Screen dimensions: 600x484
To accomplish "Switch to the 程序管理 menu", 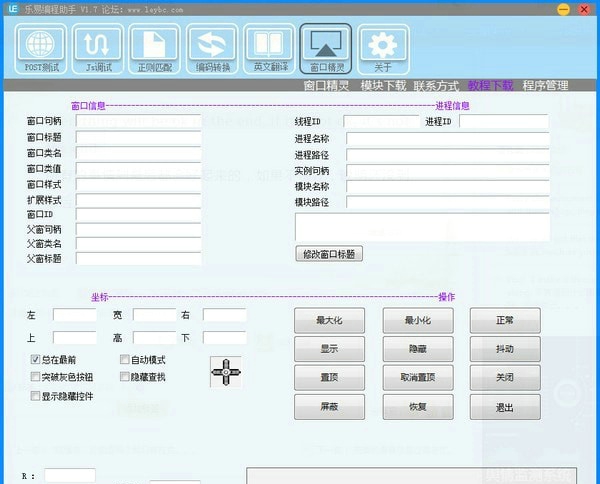I will coord(545,86).
